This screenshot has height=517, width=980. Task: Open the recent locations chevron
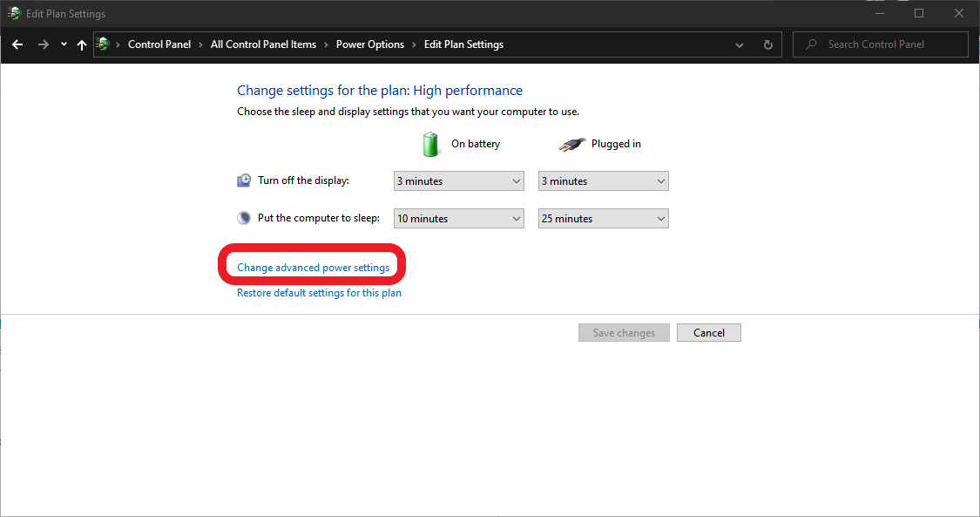(x=64, y=44)
